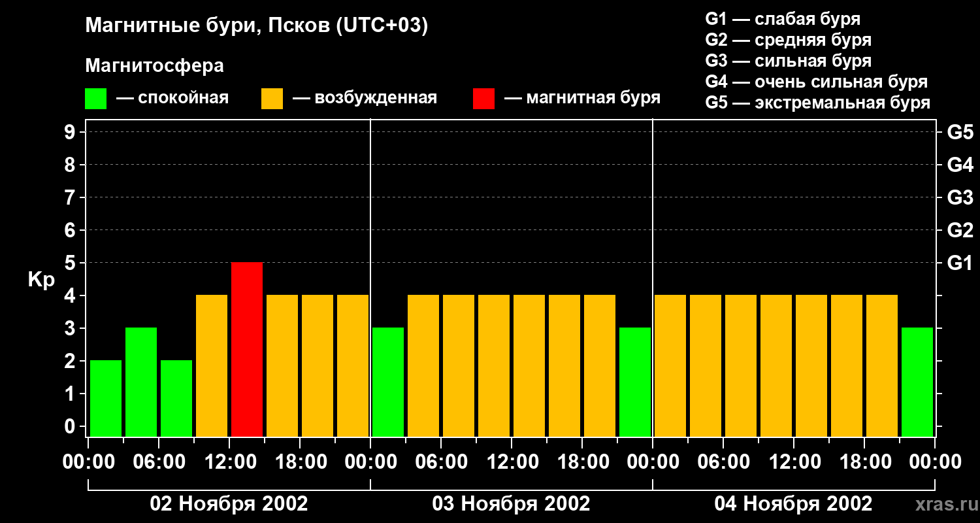Click the 'G3 — сильная буря' line
This screenshot has height=523, width=980.
[788, 61]
